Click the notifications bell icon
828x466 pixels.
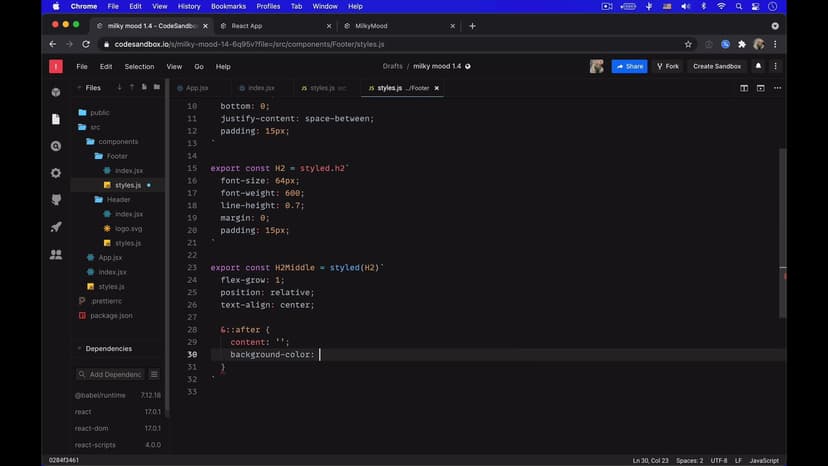[758, 66]
